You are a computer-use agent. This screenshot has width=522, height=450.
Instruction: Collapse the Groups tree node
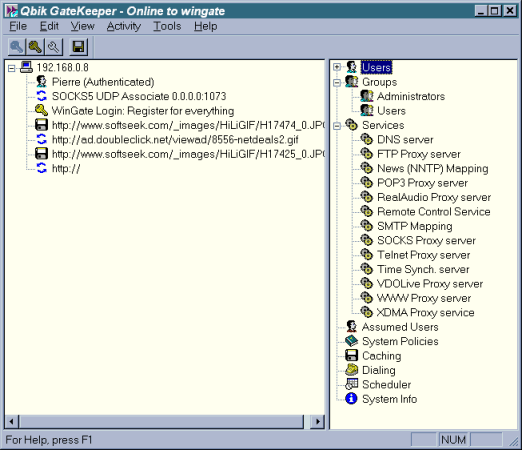[337, 82]
